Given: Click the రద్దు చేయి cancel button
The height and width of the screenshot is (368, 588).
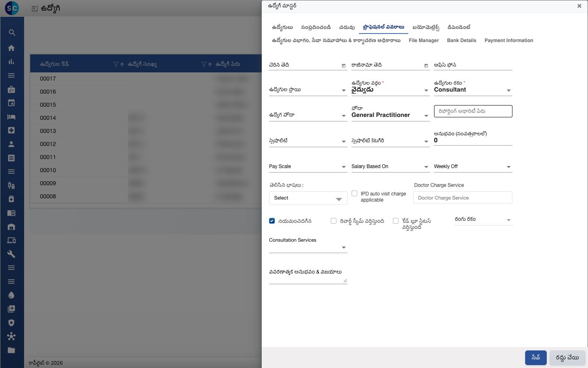Looking at the screenshot, I should pos(567,357).
